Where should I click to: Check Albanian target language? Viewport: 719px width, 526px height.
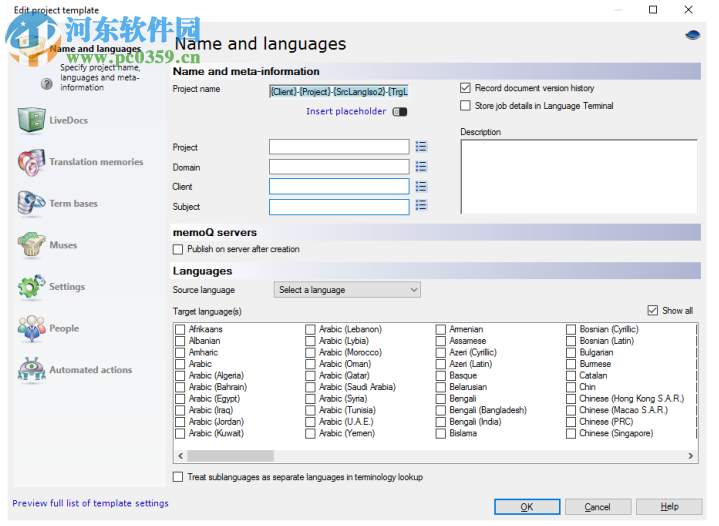pos(180,341)
